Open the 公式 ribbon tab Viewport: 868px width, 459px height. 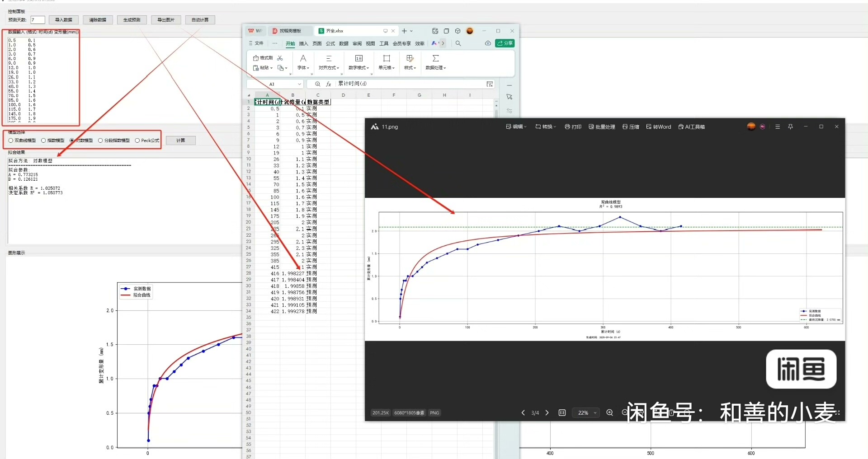coord(330,44)
